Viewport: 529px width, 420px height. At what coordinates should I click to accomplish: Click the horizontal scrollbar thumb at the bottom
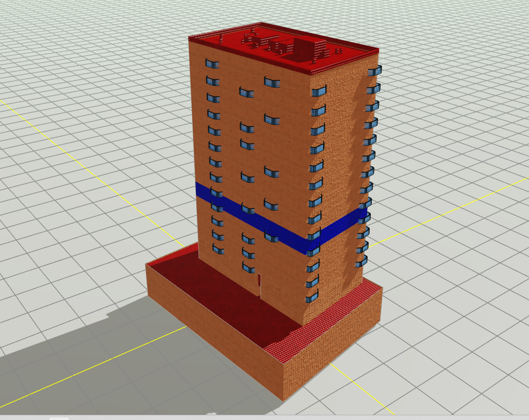point(58,418)
